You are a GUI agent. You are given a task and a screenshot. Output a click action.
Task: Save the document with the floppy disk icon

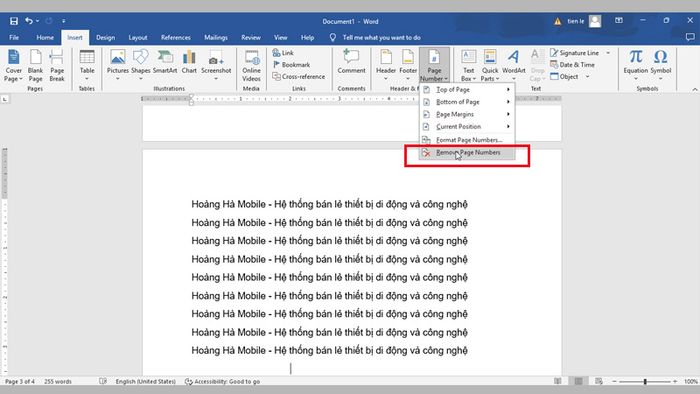coord(14,21)
